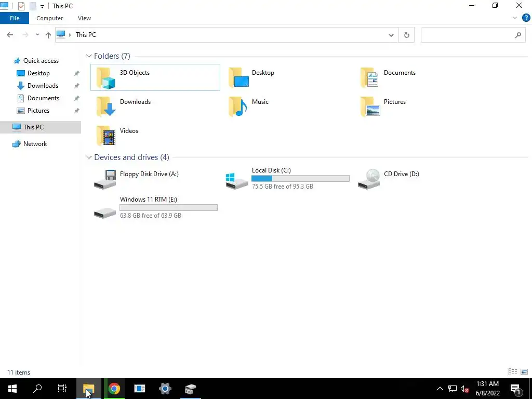Expand the ribbon with chevron
This screenshot has width=532, height=399.
[515, 18]
